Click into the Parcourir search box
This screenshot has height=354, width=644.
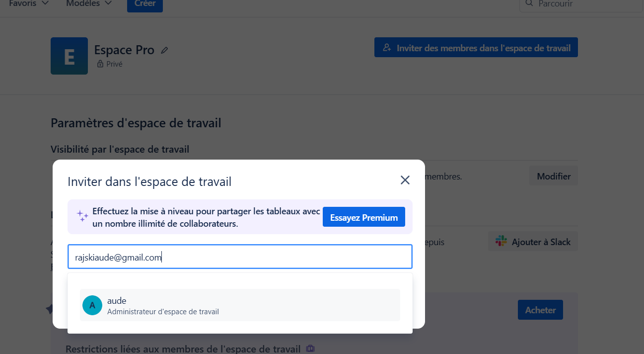point(581,4)
